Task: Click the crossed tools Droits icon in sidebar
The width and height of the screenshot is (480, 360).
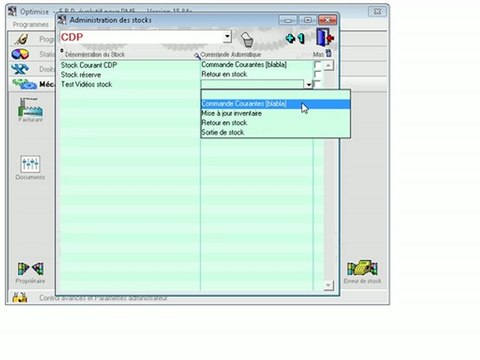Action: pos(20,69)
